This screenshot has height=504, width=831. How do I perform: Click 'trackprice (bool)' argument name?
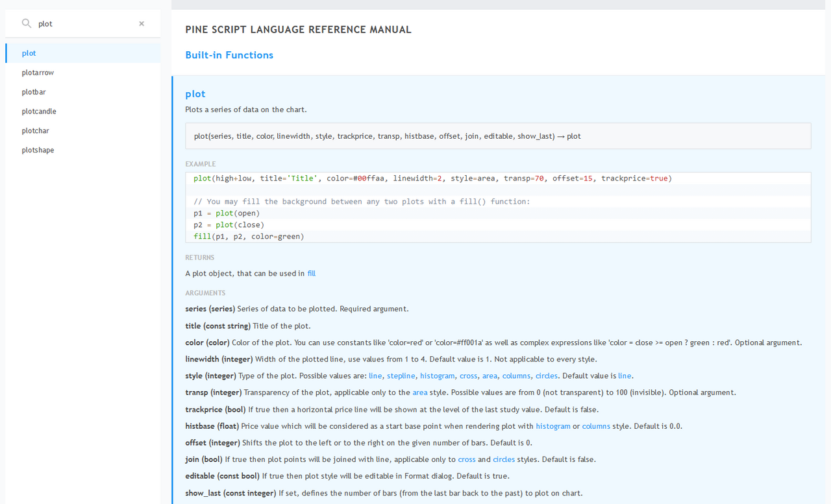point(216,410)
